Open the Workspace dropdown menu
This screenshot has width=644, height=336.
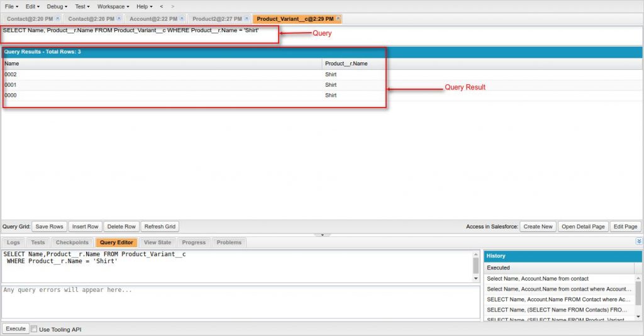[x=113, y=6]
